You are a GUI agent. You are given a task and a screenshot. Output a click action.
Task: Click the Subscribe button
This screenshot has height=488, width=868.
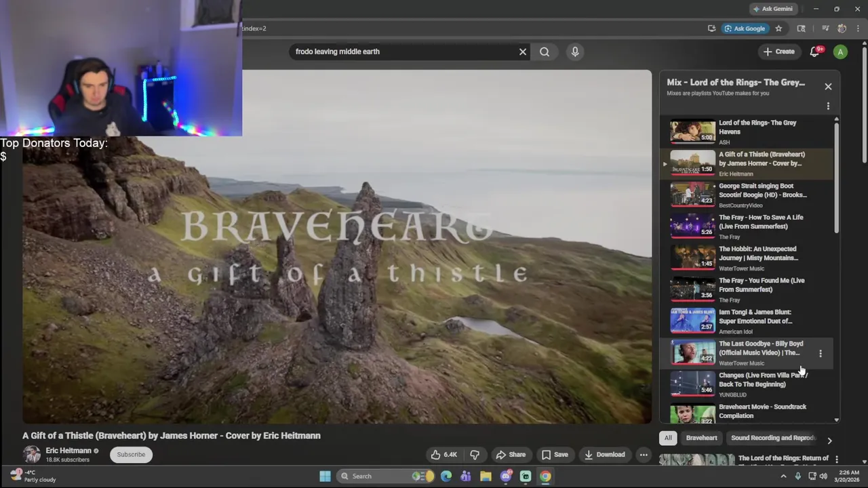pyautogui.click(x=131, y=455)
